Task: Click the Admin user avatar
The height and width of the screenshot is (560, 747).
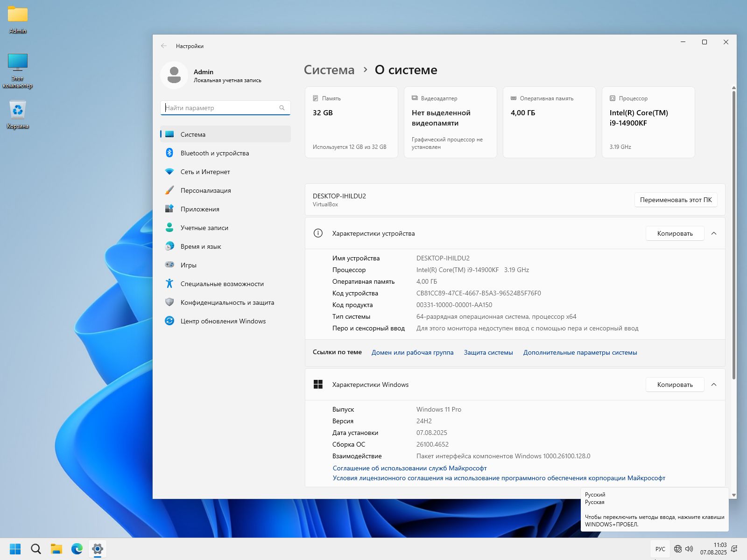Action: click(x=174, y=75)
